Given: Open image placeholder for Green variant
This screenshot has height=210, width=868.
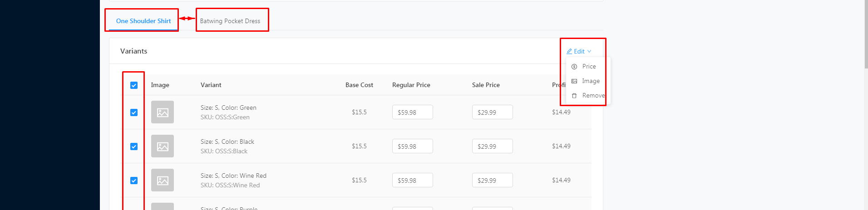Looking at the screenshot, I should tap(163, 112).
